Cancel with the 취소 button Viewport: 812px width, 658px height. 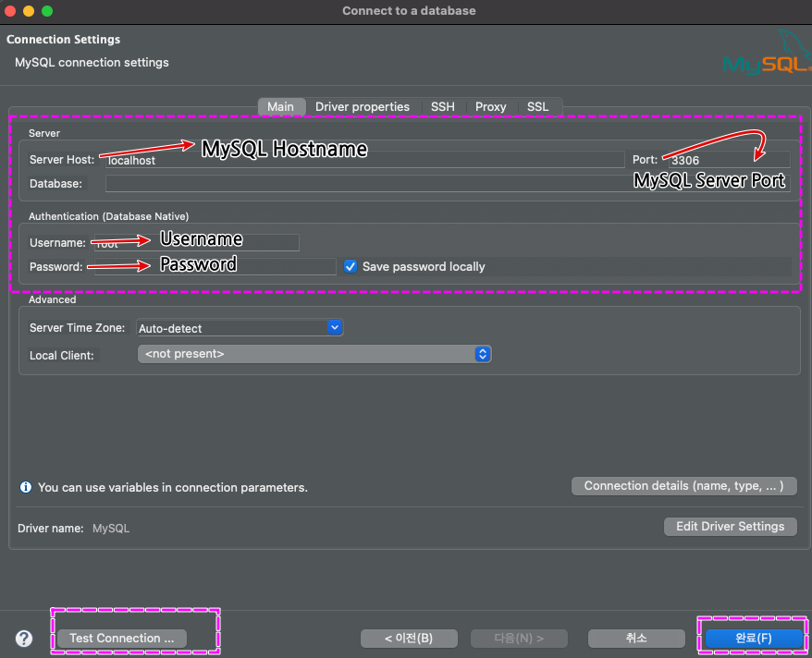tap(636, 639)
